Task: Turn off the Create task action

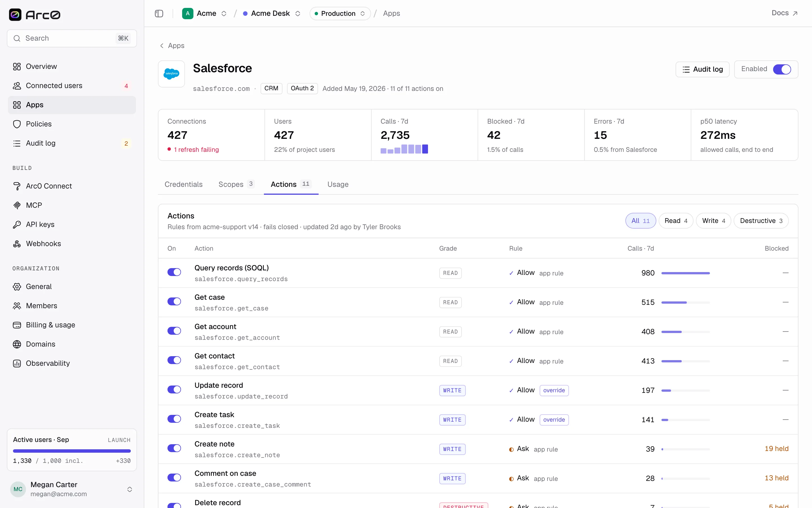Action: tap(174, 419)
